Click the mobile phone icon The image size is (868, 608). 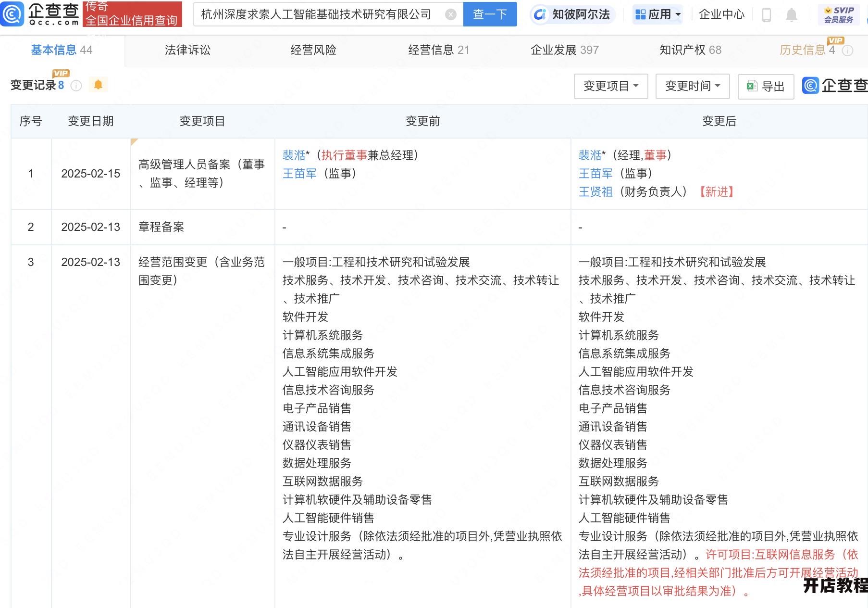767,15
